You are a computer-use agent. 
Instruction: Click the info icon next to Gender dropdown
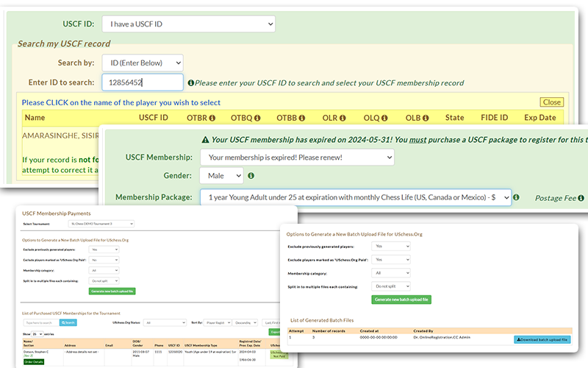(251, 177)
